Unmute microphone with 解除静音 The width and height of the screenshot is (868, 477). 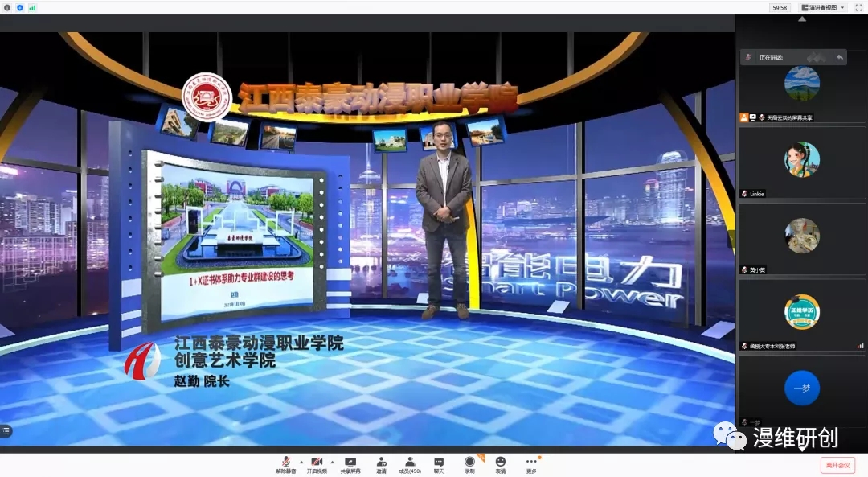coord(285,465)
